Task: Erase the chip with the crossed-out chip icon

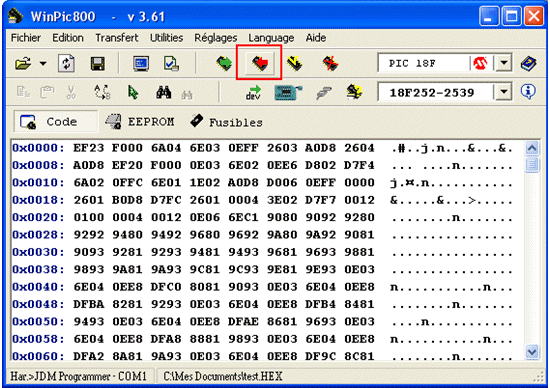Action: (x=330, y=63)
